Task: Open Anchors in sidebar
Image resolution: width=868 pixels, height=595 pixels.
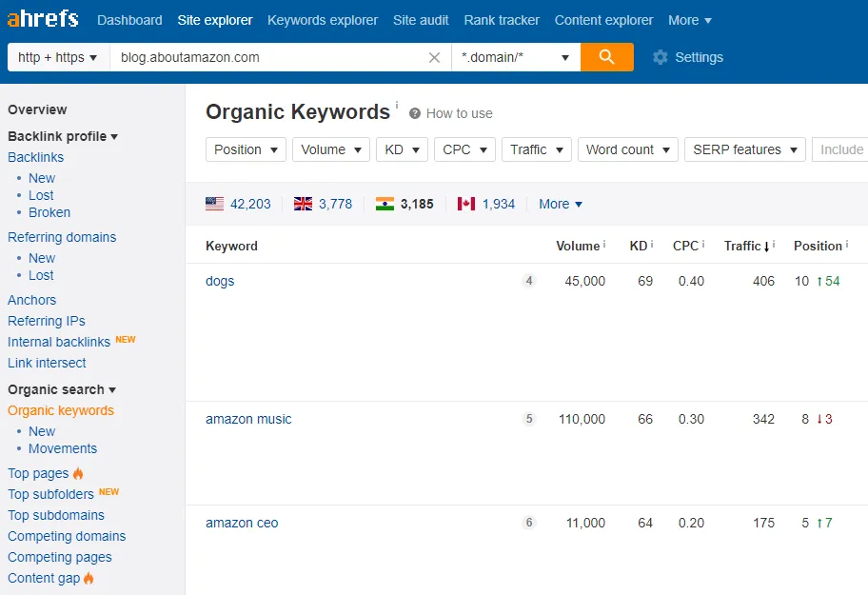Action: tap(31, 300)
